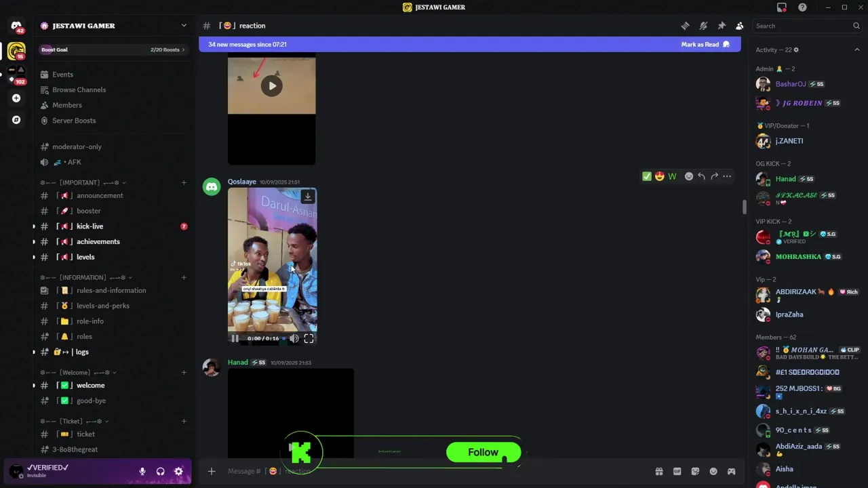Forward Qoslaaye's message
The image size is (868, 488).
point(714,176)
